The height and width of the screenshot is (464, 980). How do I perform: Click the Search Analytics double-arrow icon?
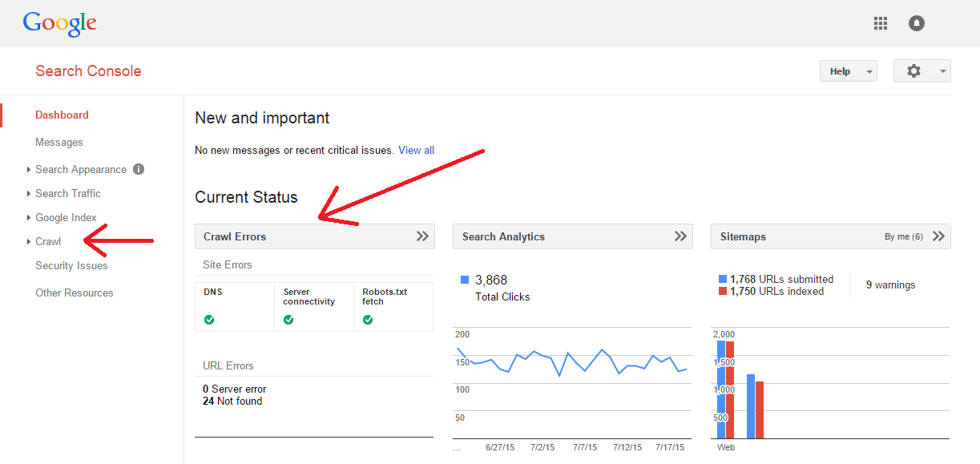coord(680,236)
